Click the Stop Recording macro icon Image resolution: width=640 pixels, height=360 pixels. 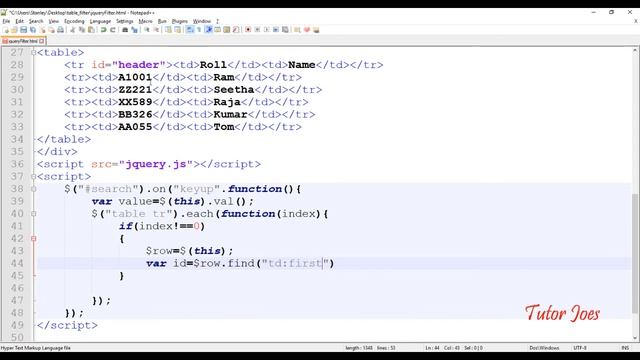tap(257, 30)
